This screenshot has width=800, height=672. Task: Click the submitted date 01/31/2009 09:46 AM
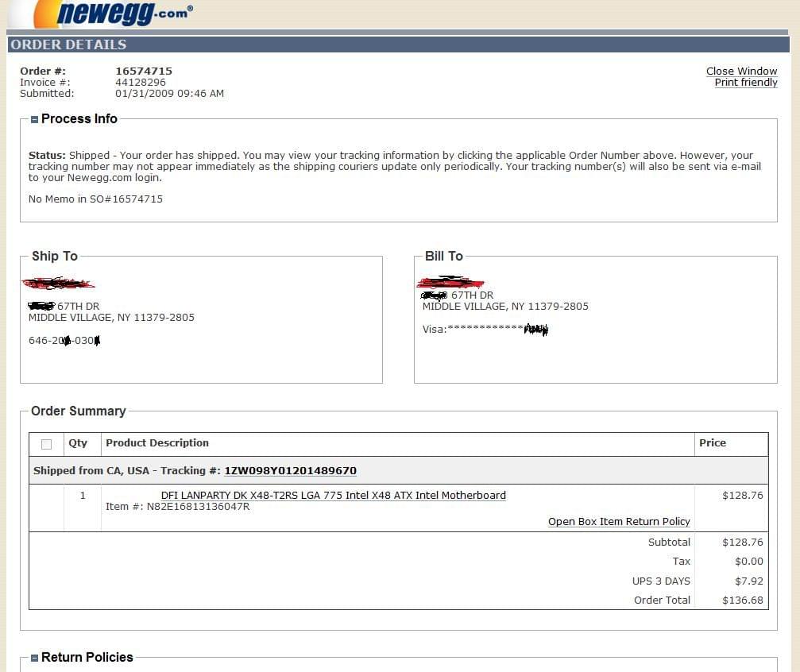[x=169, y=94]
